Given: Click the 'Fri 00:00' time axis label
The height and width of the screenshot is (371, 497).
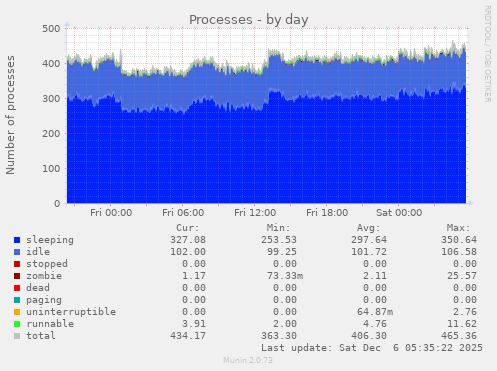Looking at the screenshot, I should point(111,213).
